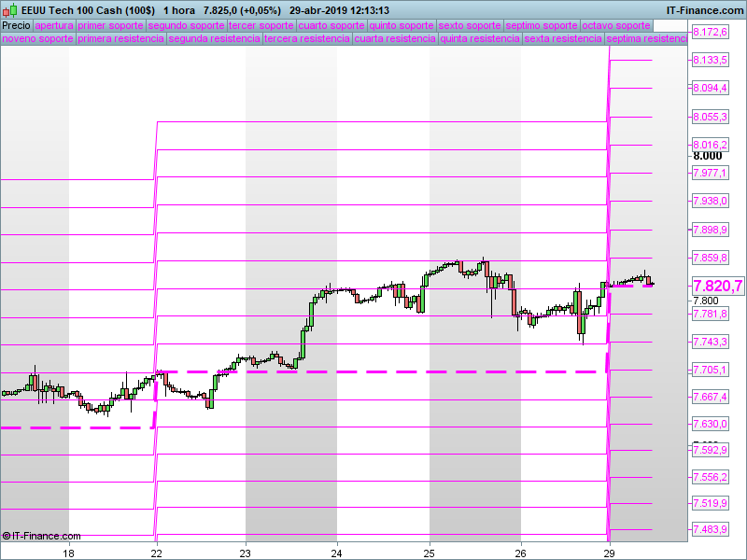Open the primera resistencia indicator label

pos(121,38)
